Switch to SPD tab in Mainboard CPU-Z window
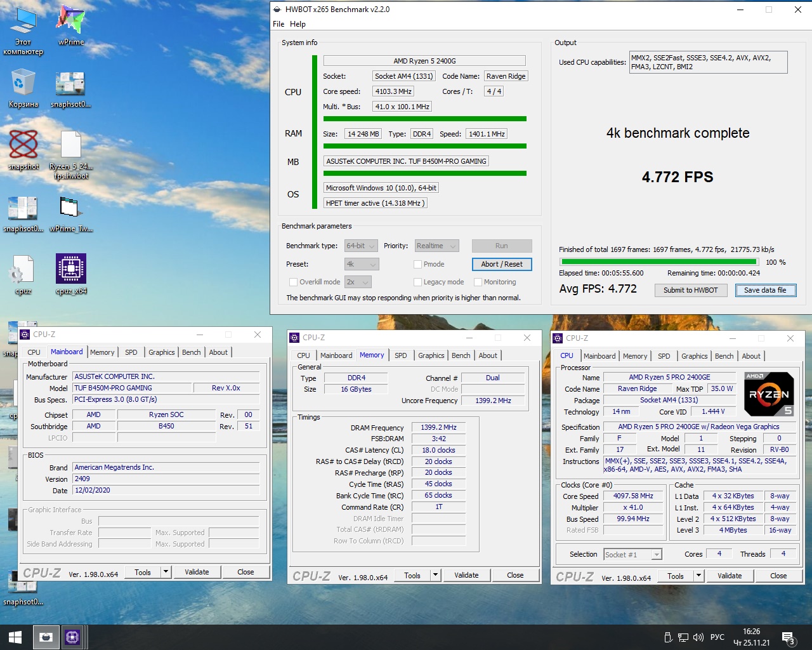This screenshot has height=650, width=812. click(x=131, y=352)
